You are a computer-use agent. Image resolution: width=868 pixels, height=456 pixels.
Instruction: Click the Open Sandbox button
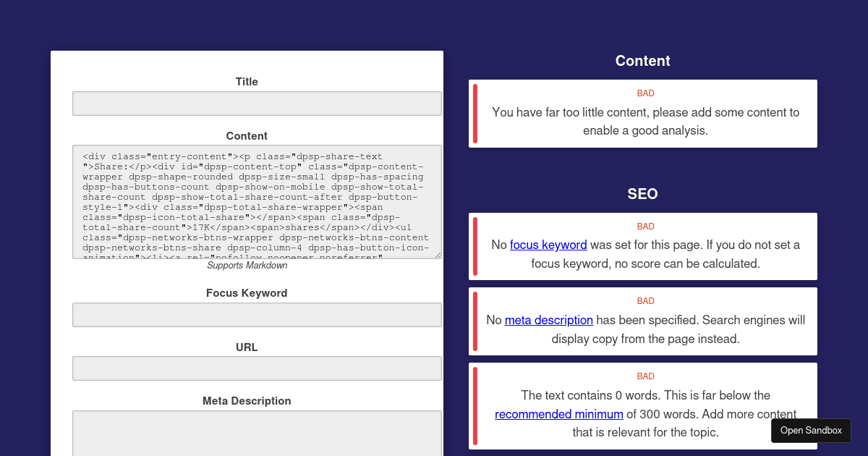(811, 430)
